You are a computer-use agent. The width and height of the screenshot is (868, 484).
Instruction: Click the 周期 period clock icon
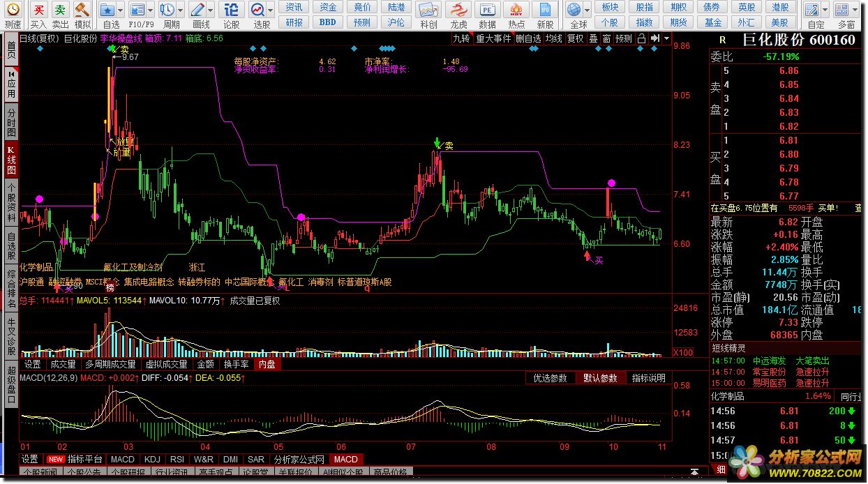coord(167,10)
